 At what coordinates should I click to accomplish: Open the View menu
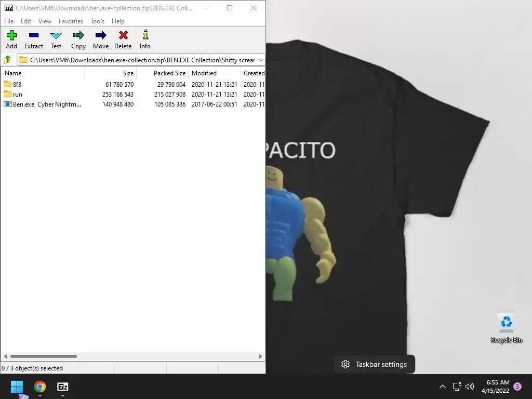(45, 21)
